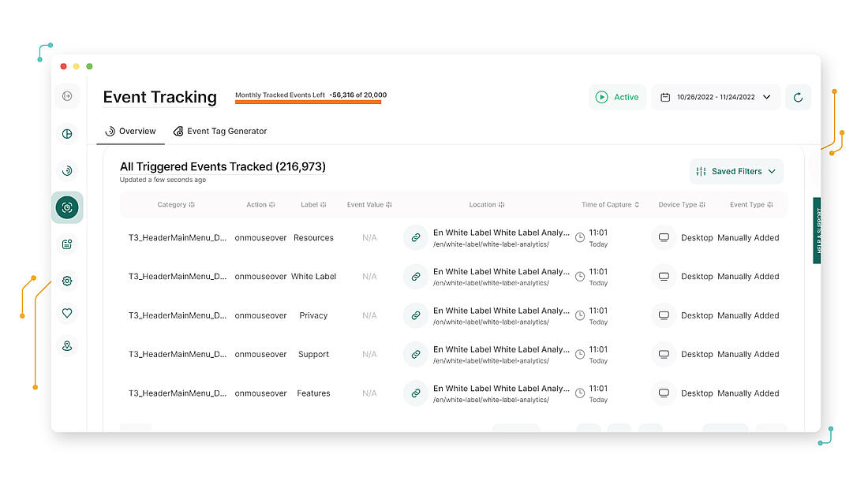Click desktop device icon in Resources row
The image size is (868, 488).
point(664,238)
